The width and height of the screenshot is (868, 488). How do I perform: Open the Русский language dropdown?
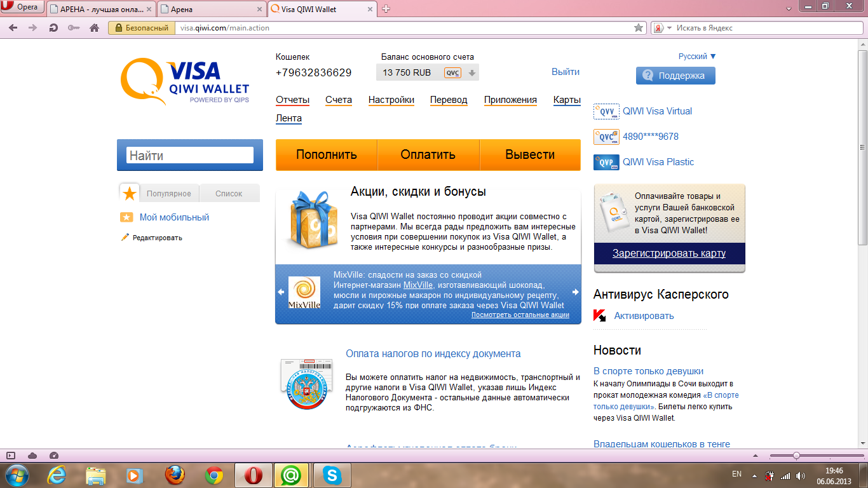click(x=697, y=57)
